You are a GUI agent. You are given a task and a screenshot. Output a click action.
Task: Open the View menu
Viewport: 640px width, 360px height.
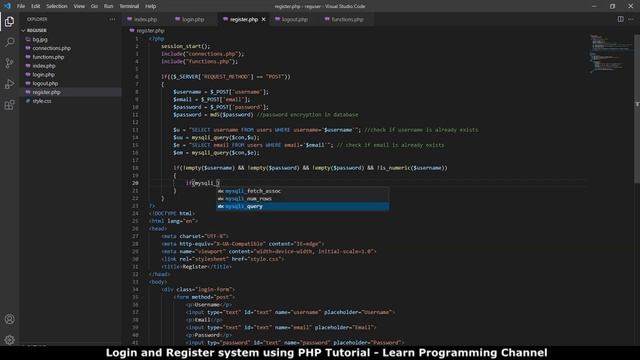79,6
